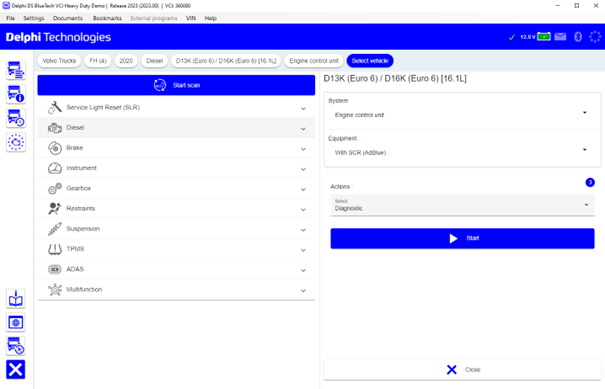This screenshot has width=605, height=389.
Task: Click the ADAS camera icon
Action: tap(55, 269)
